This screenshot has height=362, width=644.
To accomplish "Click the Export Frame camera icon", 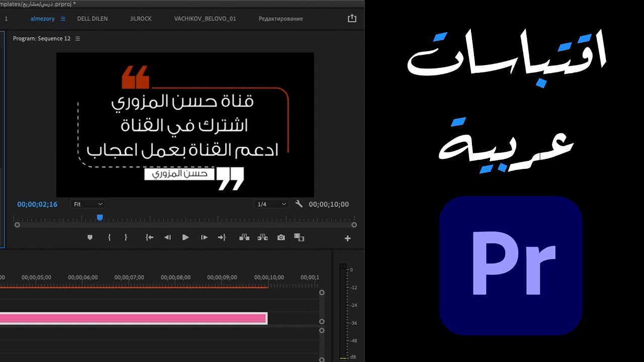I will point(281,238).
